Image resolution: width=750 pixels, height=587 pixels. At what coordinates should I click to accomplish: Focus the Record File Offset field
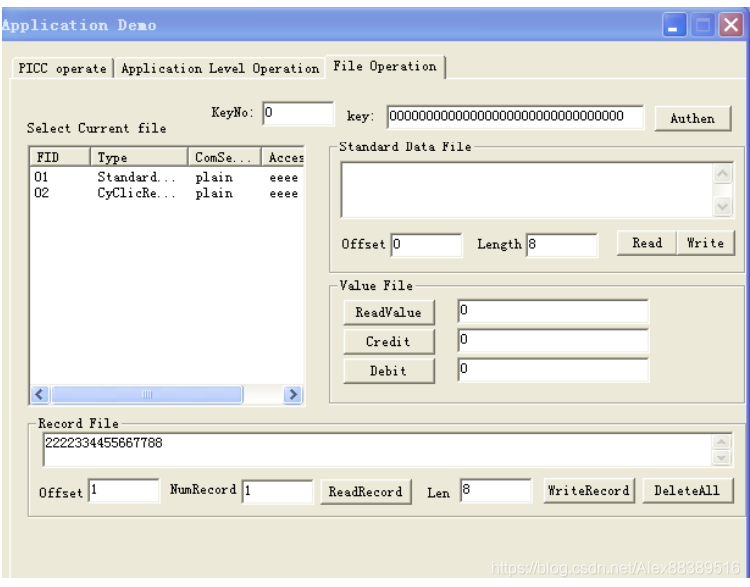tap(124, 490)
